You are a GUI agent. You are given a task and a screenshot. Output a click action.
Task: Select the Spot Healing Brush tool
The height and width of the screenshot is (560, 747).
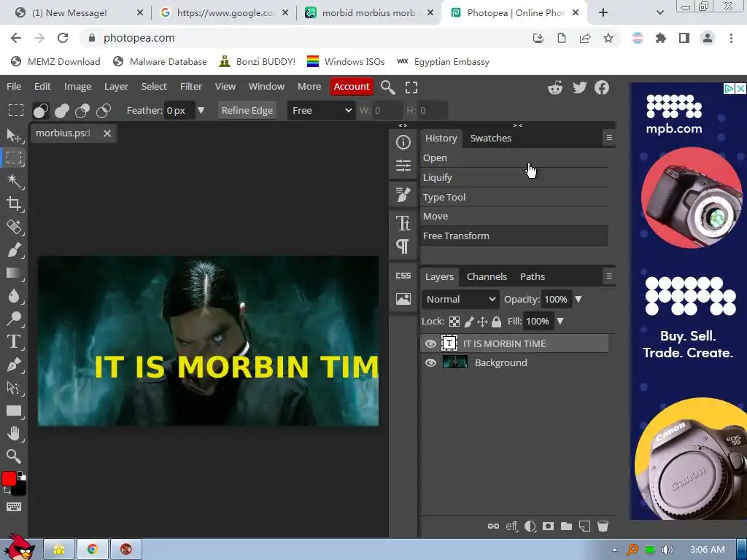(14, 227)
